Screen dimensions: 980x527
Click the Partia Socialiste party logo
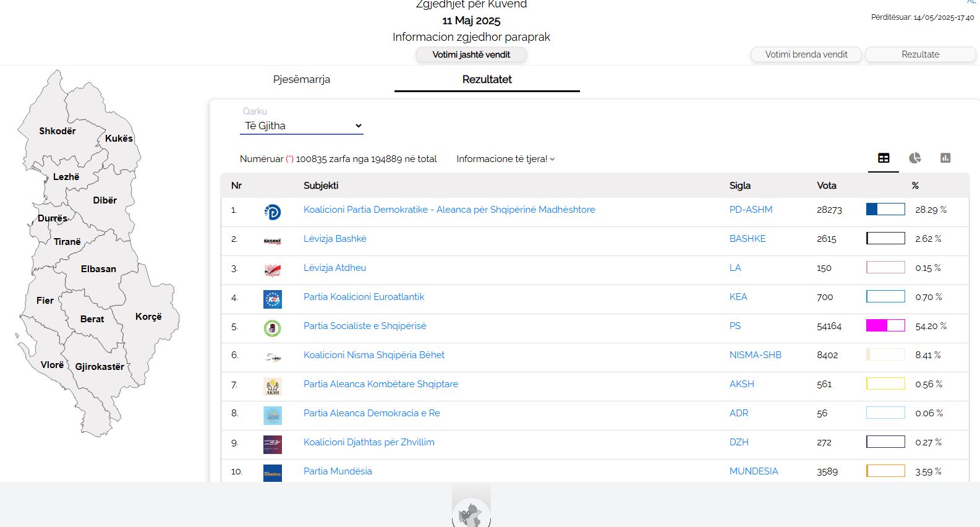(x=272, y=328)
